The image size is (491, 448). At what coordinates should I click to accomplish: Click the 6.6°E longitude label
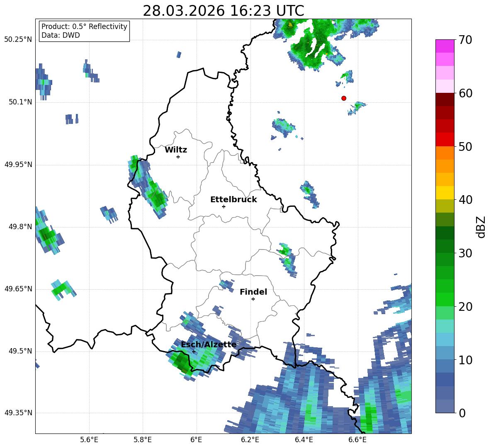tap(357, 440)
